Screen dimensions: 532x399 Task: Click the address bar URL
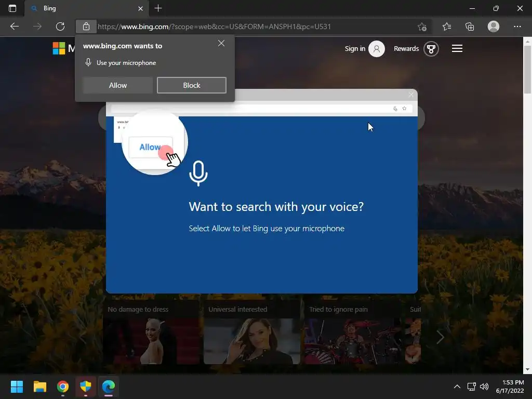pyautogui.click(x=215, y=26)
